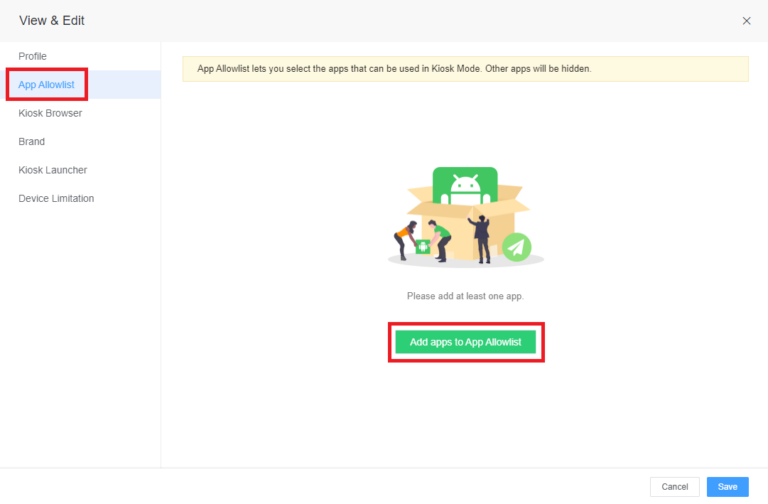Click the App Allowlist info banner text

pyautogui.click(x=394, y=69)
